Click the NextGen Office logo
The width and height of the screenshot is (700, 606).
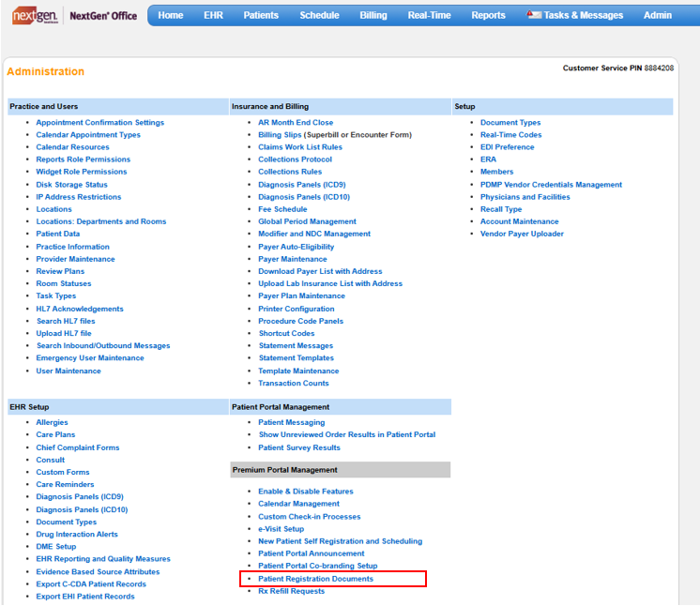coord(73,15)
